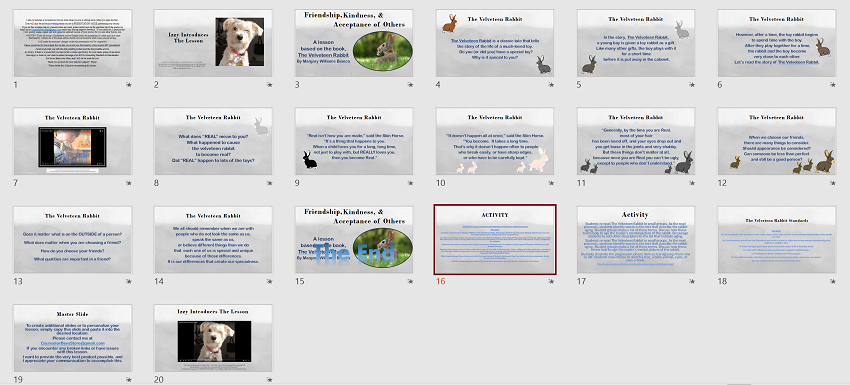Click highlighted slide 16 ACTIVITY thumbnail
This screenshot has width=850, height=385.
495,240
